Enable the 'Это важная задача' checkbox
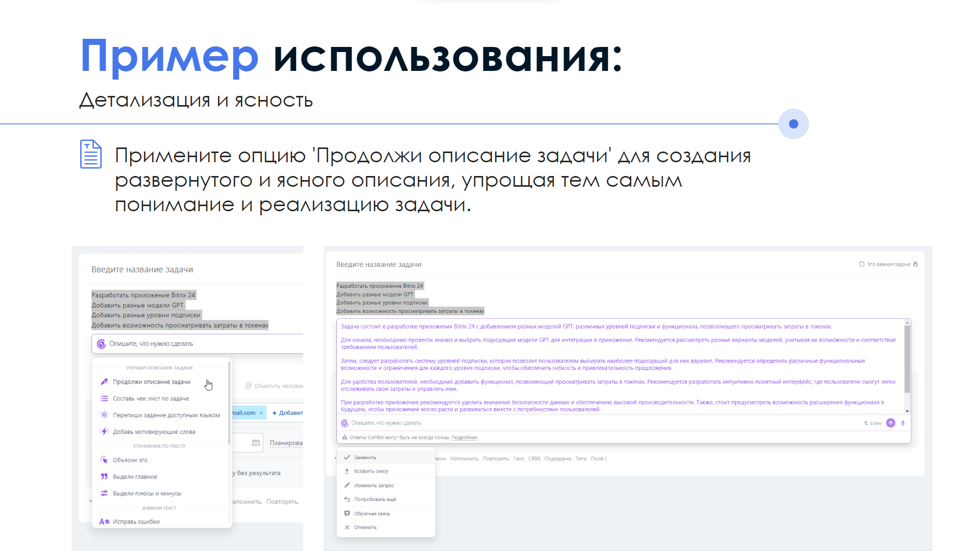 [x=862, y=264]
